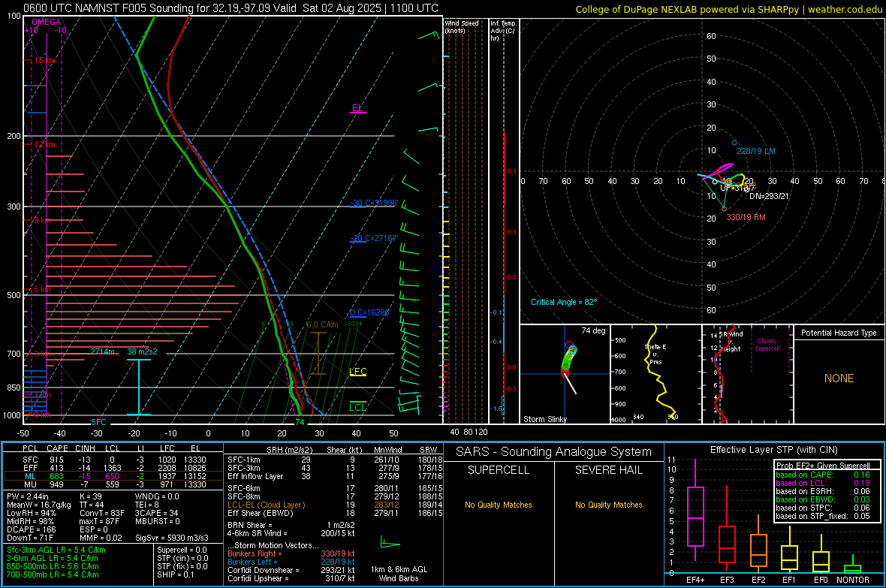Screen dimensions: 886x588
Task: Select the -20 C=27167' height label
Action: 374,238
